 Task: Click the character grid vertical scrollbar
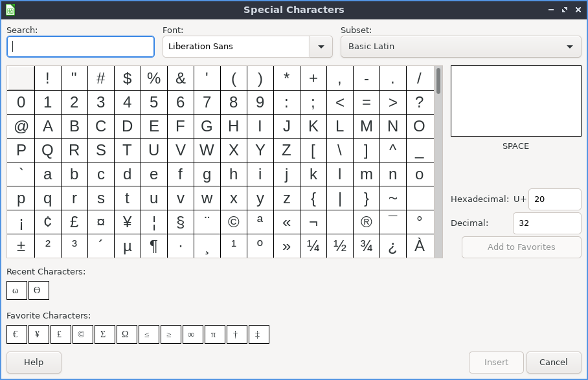coord(438,162)
